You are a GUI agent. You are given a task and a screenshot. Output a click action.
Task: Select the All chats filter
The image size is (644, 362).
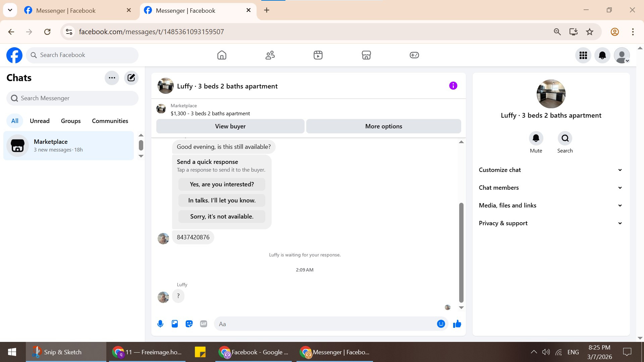tap(15, 121)
